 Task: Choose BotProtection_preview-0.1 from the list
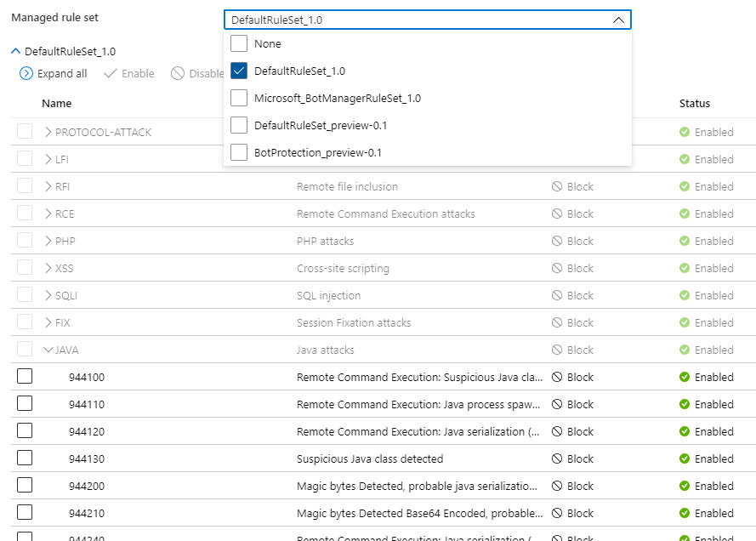tap(318, 152)
